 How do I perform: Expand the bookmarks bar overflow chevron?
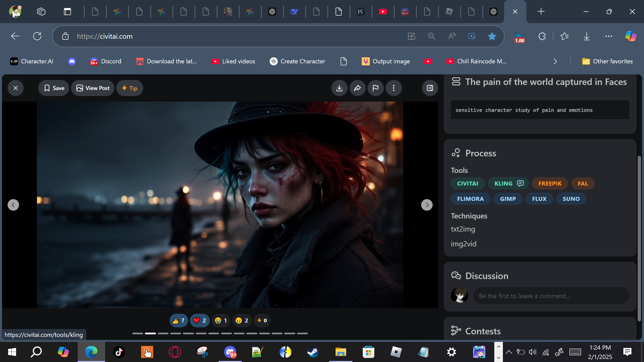coord(555,61)
